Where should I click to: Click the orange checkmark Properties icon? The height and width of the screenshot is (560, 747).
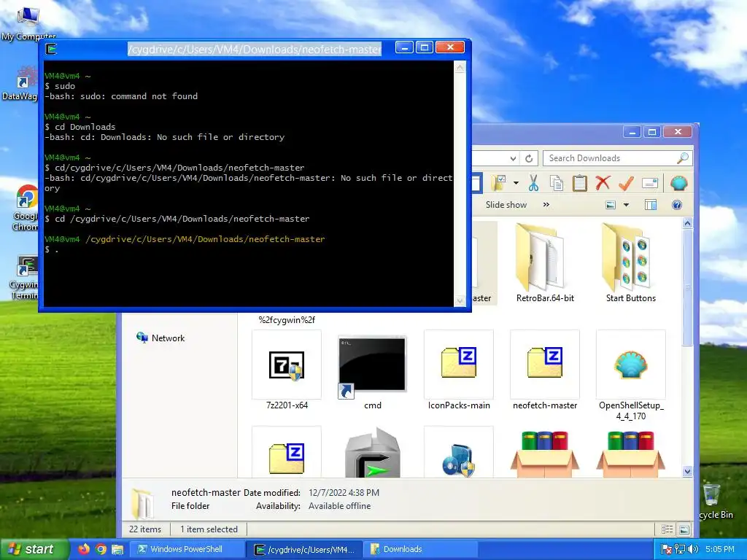tap(626, 183)
